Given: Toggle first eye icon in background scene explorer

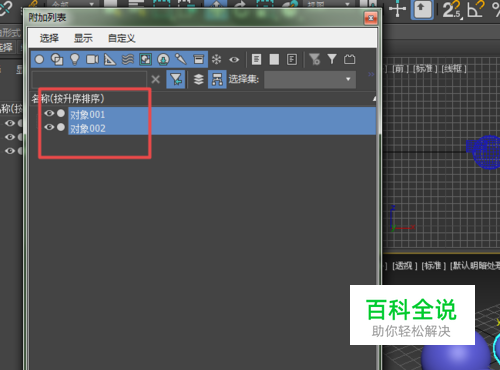Looking at the screenshot, I should coord(10,123).
